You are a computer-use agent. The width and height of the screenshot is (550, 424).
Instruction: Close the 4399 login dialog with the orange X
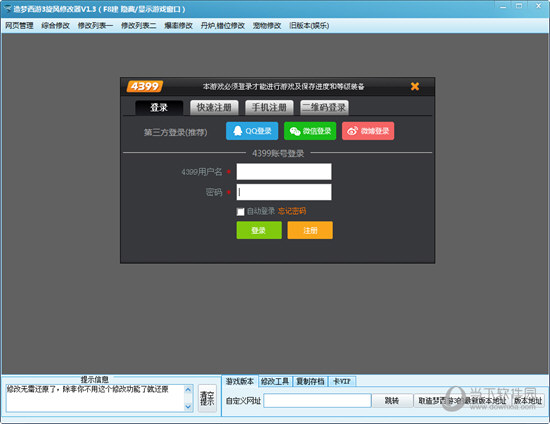(x=415, y=86)
